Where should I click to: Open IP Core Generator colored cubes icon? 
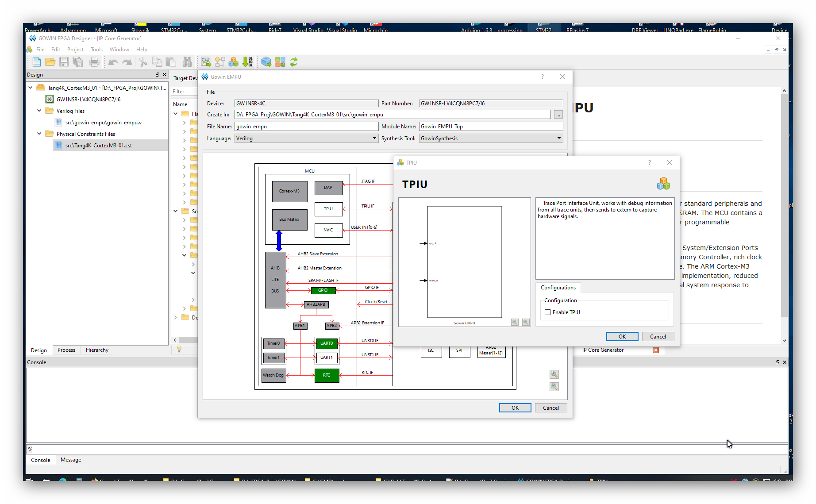234,62
